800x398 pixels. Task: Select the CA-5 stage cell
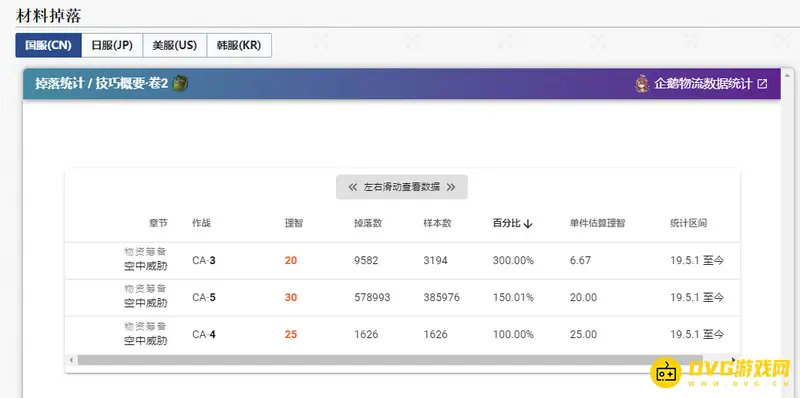click(204, 297)
